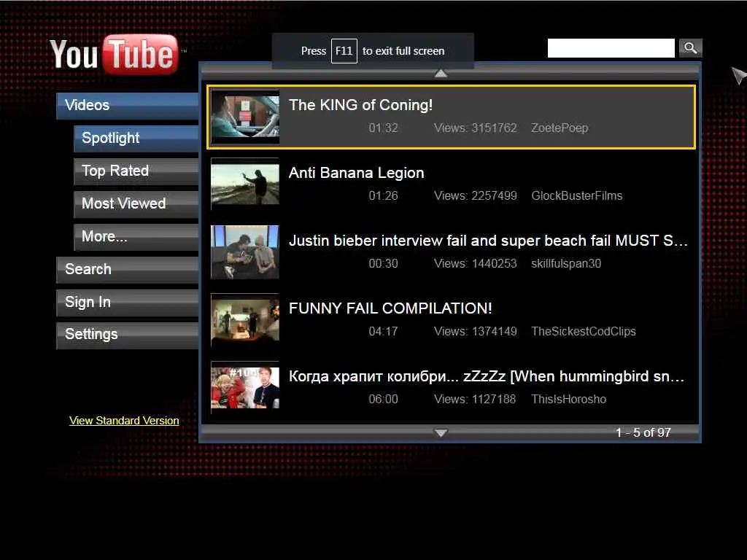Click uploader name "ThisIsHorosho"

pos(569,399)
